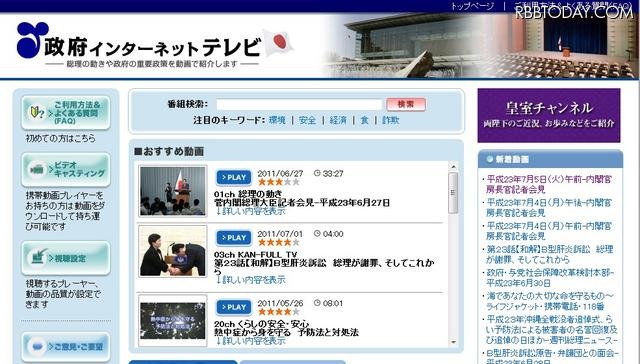Open ご利用方法&よくある質問 (FAQ) button

point(66,113)
